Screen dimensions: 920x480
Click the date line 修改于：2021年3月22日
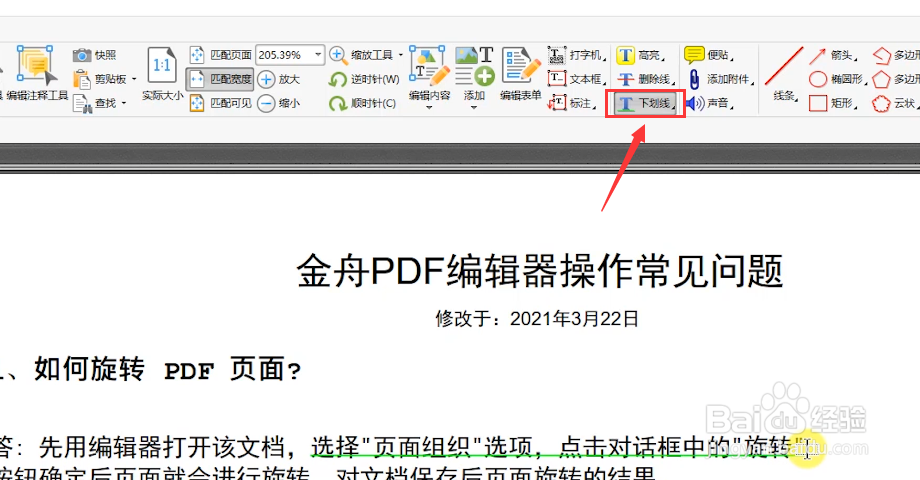click(537, 319)
